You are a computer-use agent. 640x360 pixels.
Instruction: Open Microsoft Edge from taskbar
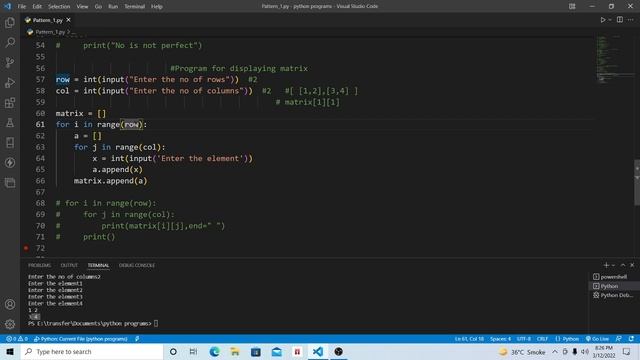coord(214,351)
